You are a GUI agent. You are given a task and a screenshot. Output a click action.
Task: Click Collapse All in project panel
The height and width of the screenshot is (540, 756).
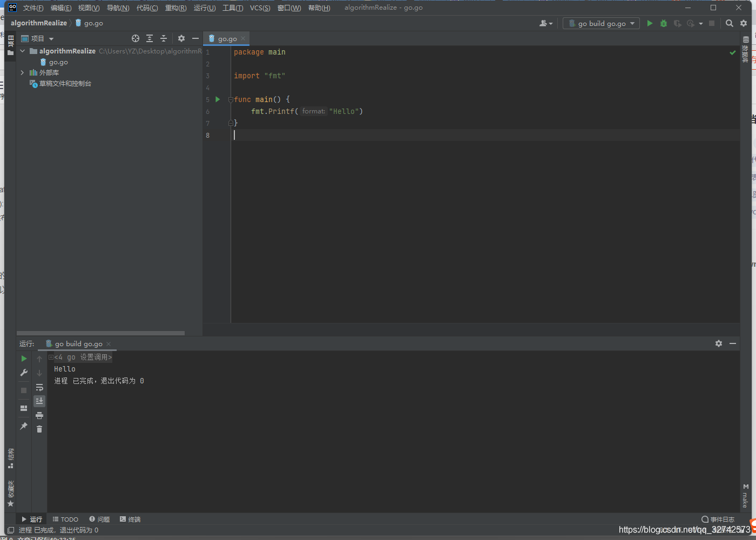coord(164,38)
